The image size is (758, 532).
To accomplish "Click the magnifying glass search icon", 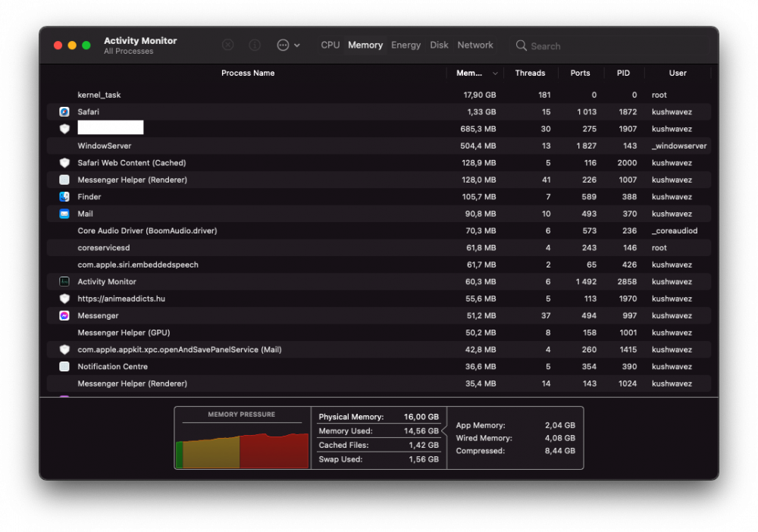I will pos(521,45).
